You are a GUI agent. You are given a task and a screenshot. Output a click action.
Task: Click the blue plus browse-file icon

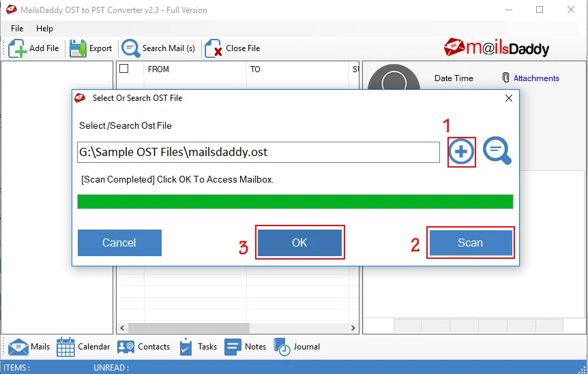click(x=461, y=152)
